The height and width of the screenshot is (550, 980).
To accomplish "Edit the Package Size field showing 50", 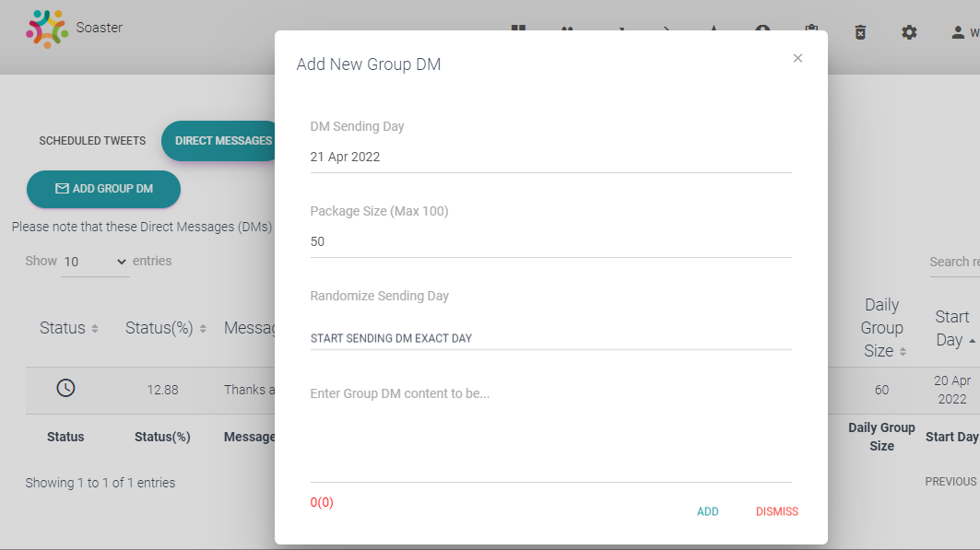I will coord(550,242).
